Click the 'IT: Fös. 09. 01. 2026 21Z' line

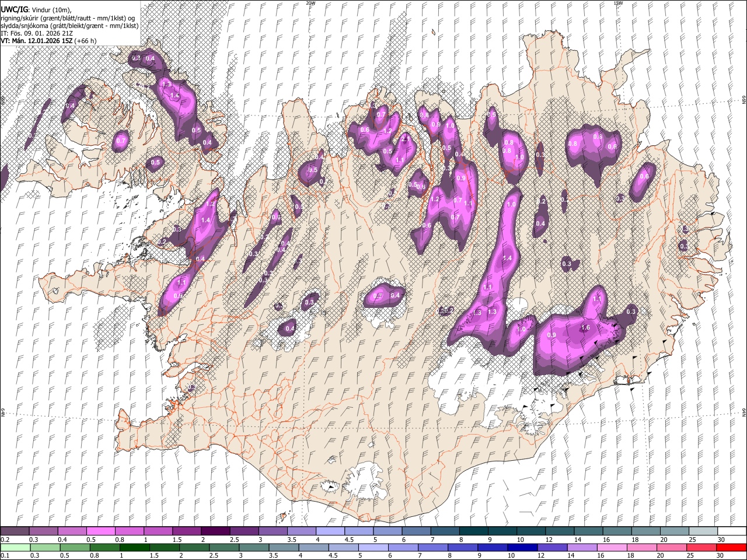click(37, 33)
